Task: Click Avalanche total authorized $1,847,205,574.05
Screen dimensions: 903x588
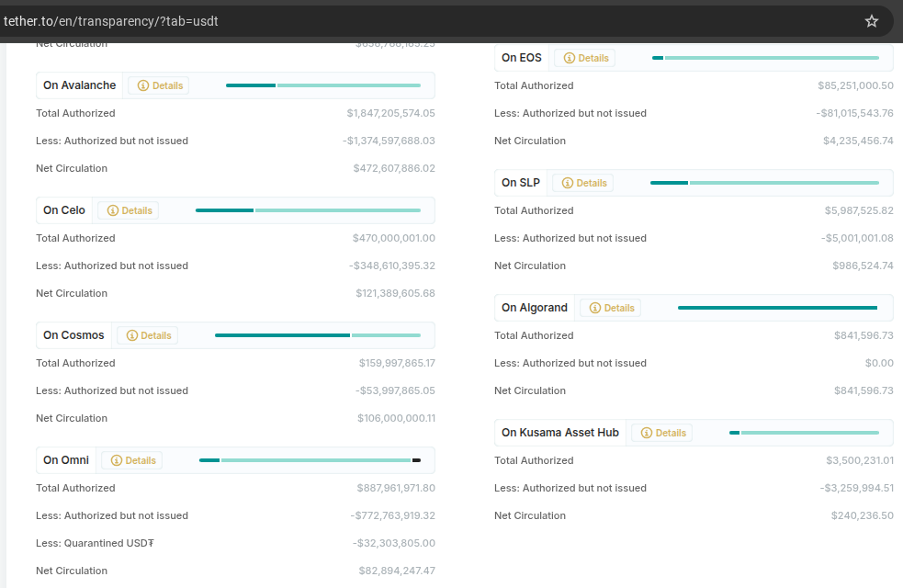Action: tap(390, 113)
